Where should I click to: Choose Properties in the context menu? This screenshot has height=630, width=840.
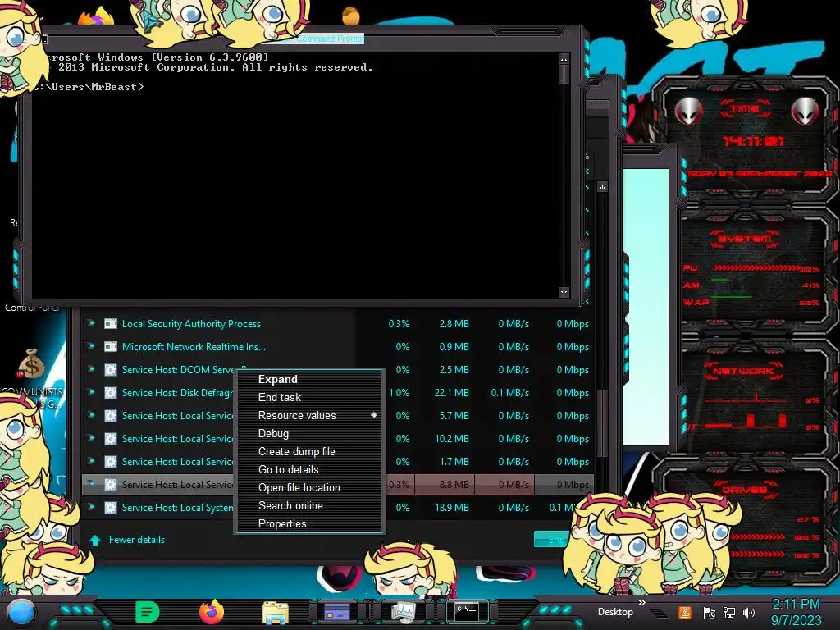[x=310, y=524]
